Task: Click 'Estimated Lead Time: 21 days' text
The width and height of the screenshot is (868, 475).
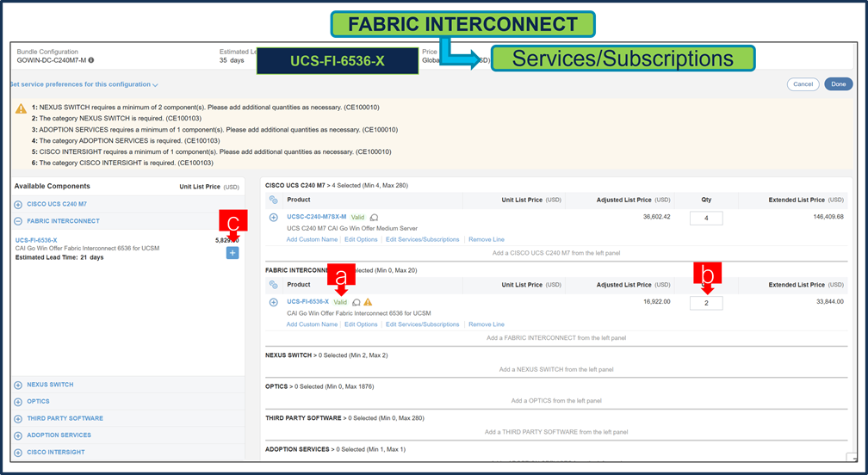Action: 59,257
